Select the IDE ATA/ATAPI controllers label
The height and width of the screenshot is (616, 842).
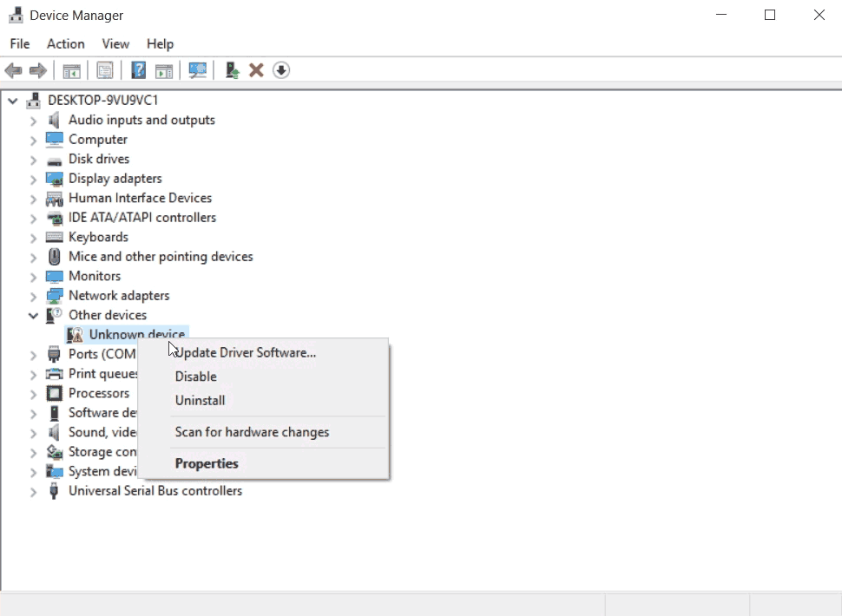click(142, 217)
